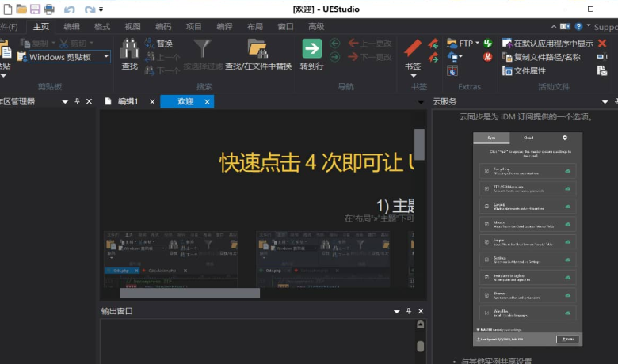Open the 编译 ribbon tab
This screenshot has width=618, height=364.
224,27
